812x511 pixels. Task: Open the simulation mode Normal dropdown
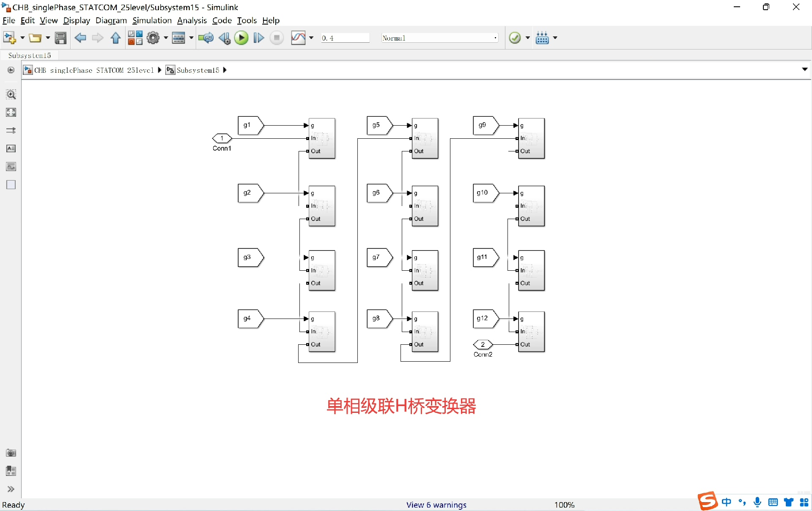439,38
